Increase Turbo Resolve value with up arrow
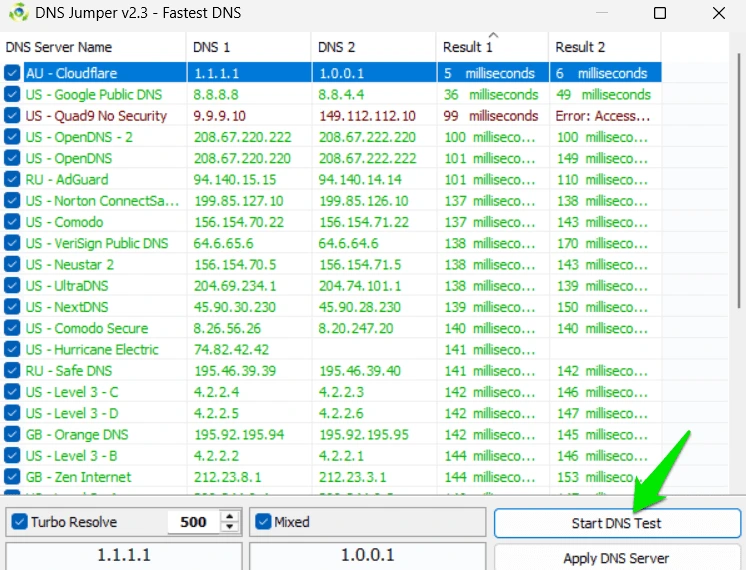Image resolution: width=746 pixels, height=570 pixels. coord(230,516)
